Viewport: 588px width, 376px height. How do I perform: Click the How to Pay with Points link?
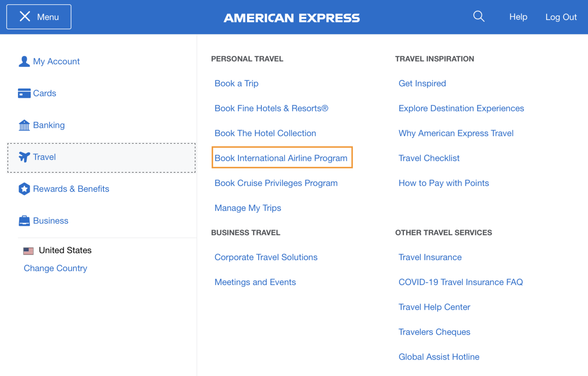[x=444, y=183]
